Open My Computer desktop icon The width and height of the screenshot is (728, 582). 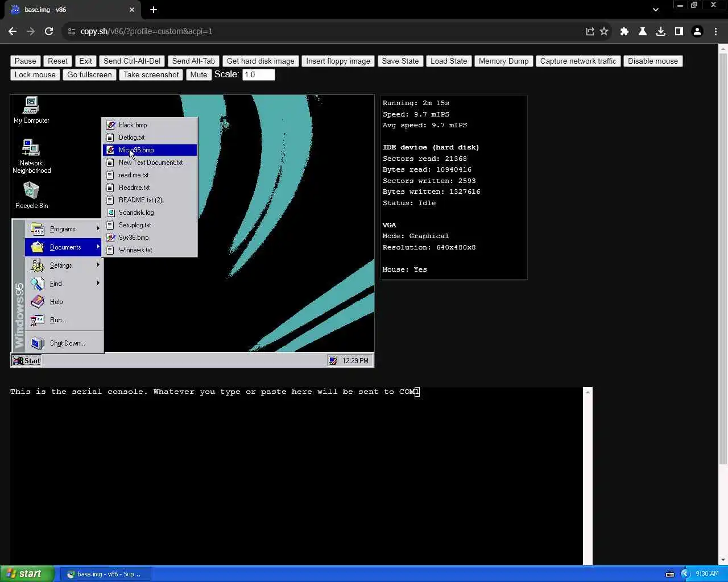[31, 110]
